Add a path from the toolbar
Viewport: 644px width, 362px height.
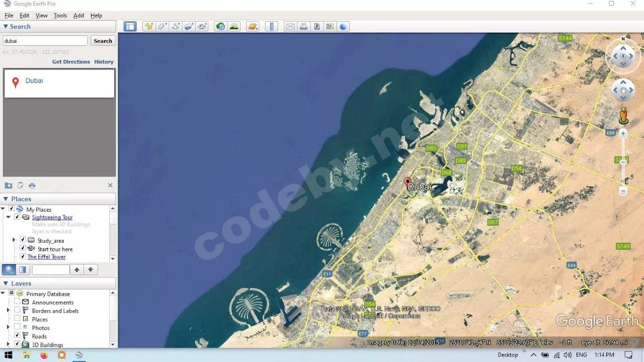click(x=176, y=27)
